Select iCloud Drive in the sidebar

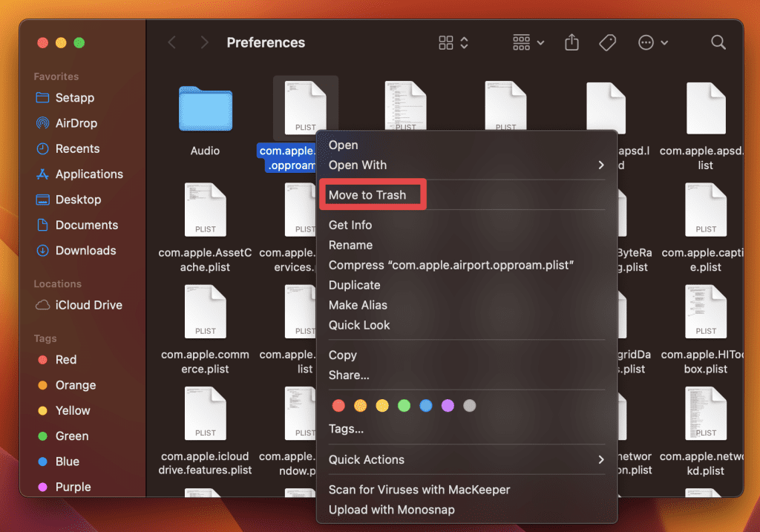coord(88,305)
